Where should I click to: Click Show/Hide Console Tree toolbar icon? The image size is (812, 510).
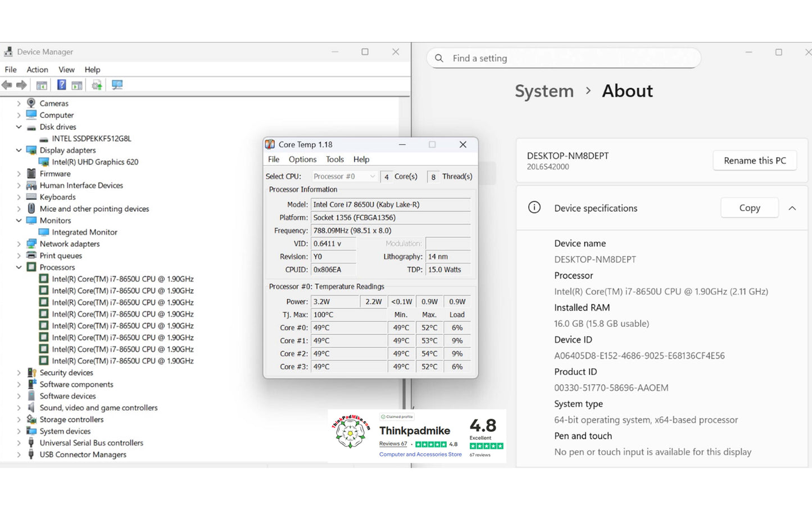[x=42, y=85]
